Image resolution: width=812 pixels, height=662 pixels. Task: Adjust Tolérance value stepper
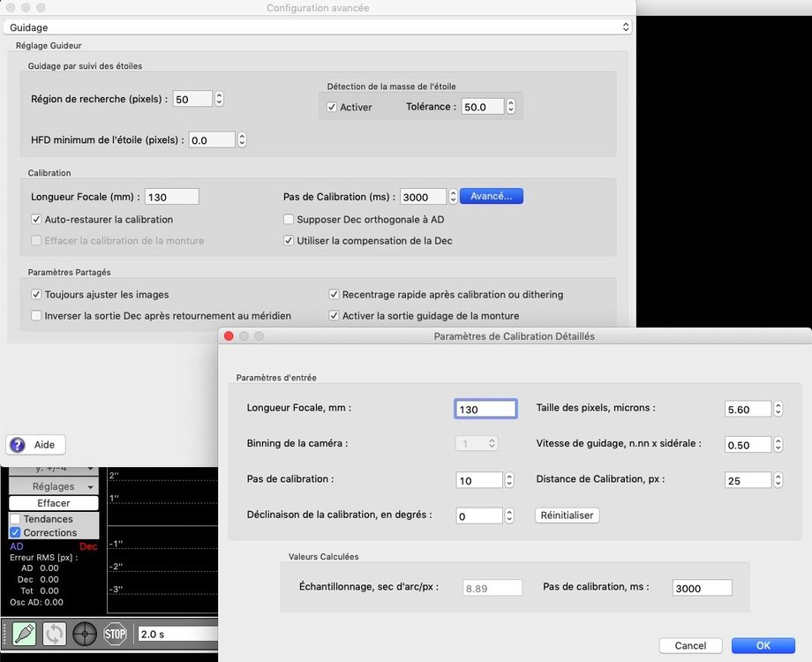511,106
